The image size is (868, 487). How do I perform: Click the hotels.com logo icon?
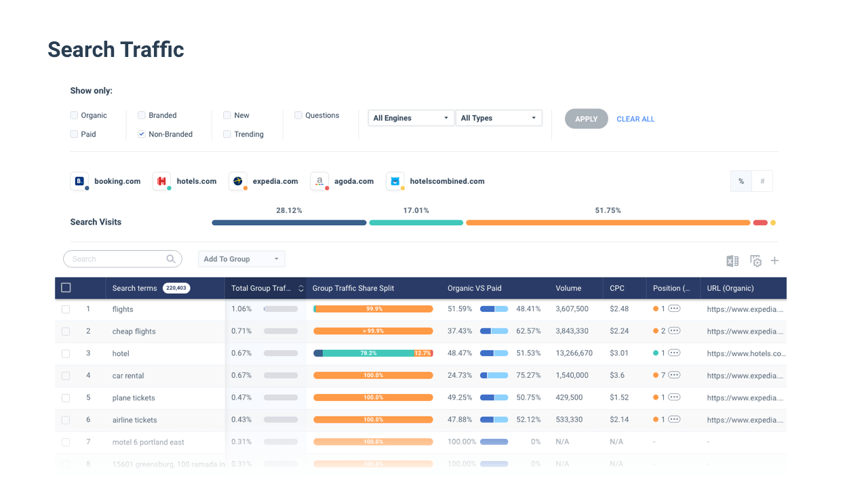[161, 181]
